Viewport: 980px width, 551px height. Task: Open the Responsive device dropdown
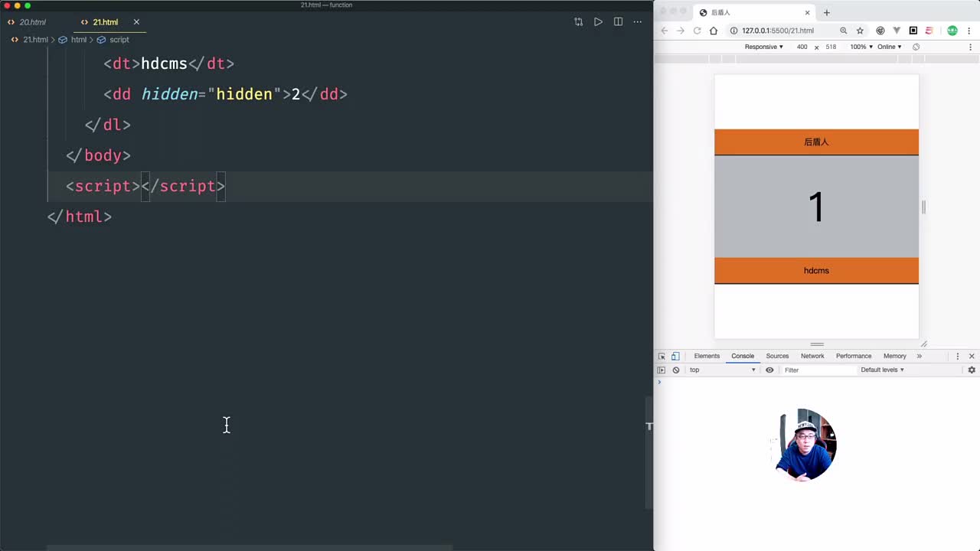pyautogui.click(x=764, y=47)
